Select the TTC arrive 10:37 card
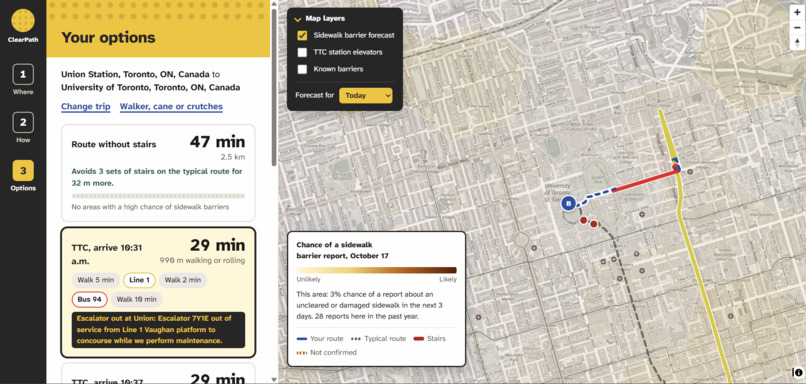Image resolution: width=806 pixels, height=384 pixels. tap(158, 373)
